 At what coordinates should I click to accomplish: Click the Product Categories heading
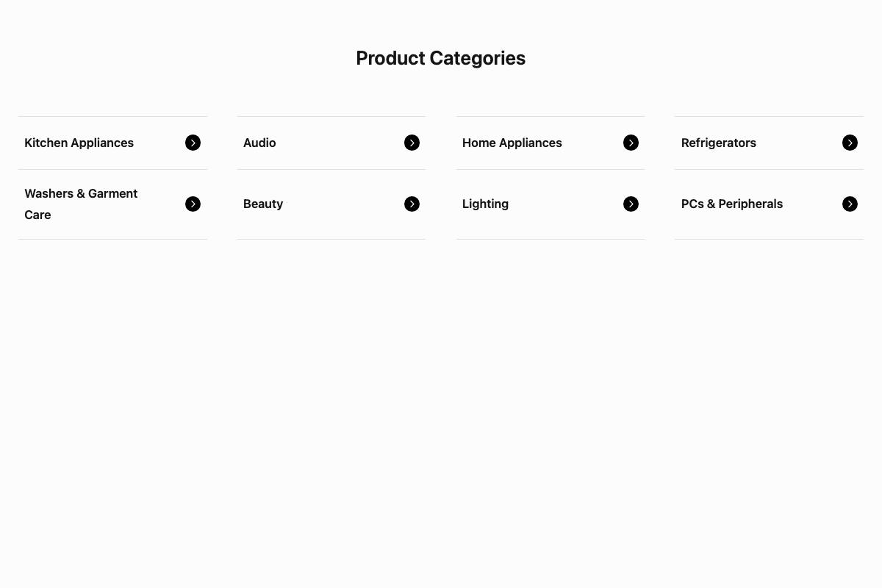click(440, 58)
